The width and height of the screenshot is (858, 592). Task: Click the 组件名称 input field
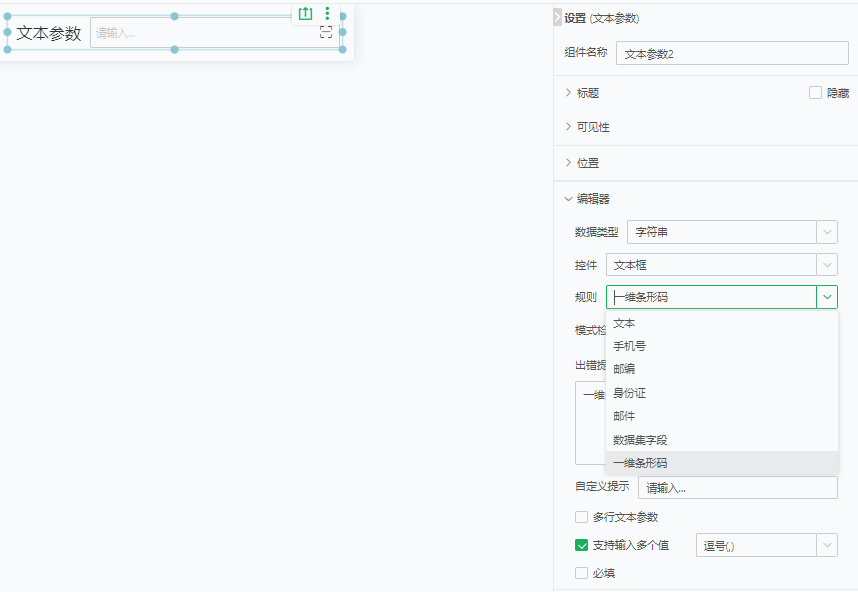[x=732, y=53]
